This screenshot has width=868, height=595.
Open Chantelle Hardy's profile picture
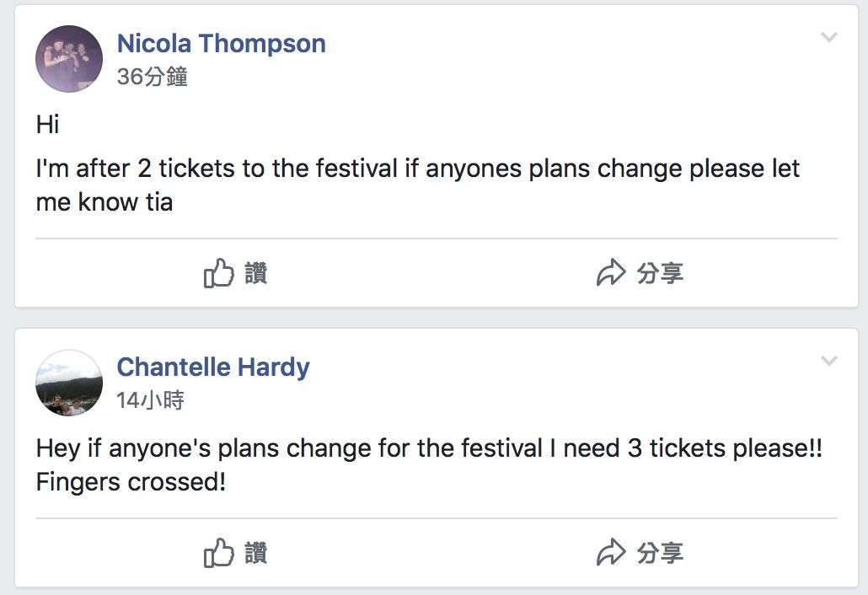69,383
